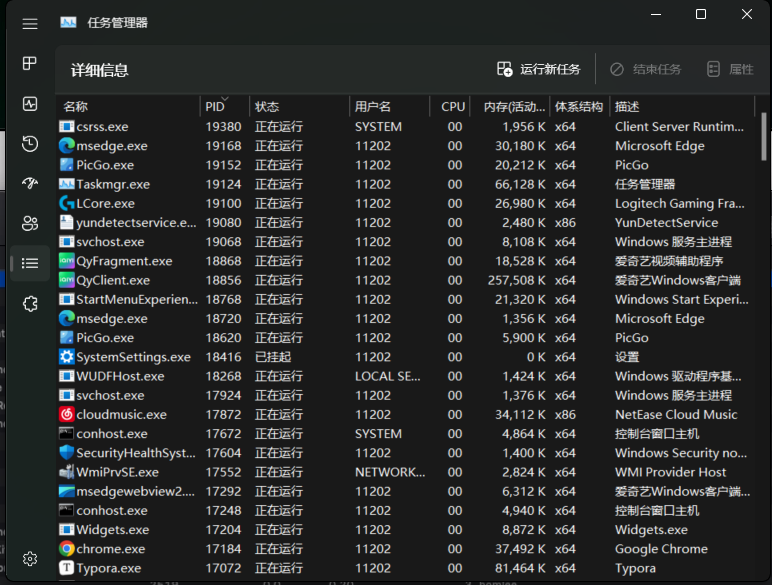Open the hamburger navigation menu
This screenshot has height=585, width=772.
coord(30,24)
